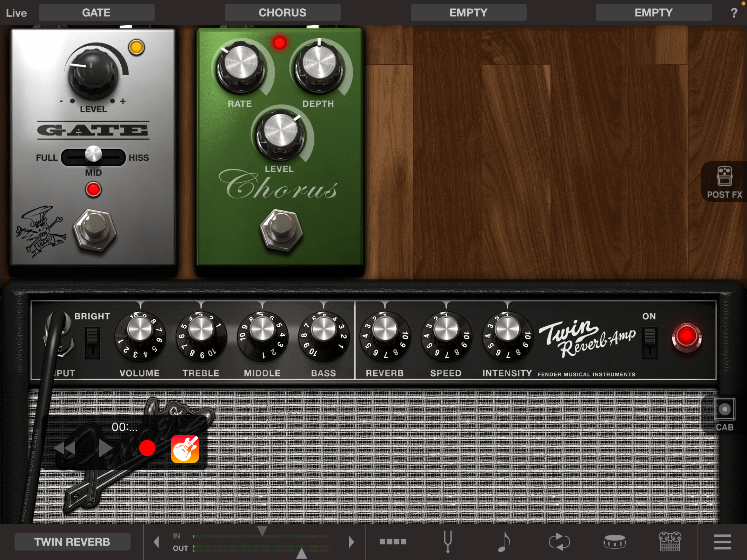
Task: Click the amp VOLUME knob
Action: [140, 337]
